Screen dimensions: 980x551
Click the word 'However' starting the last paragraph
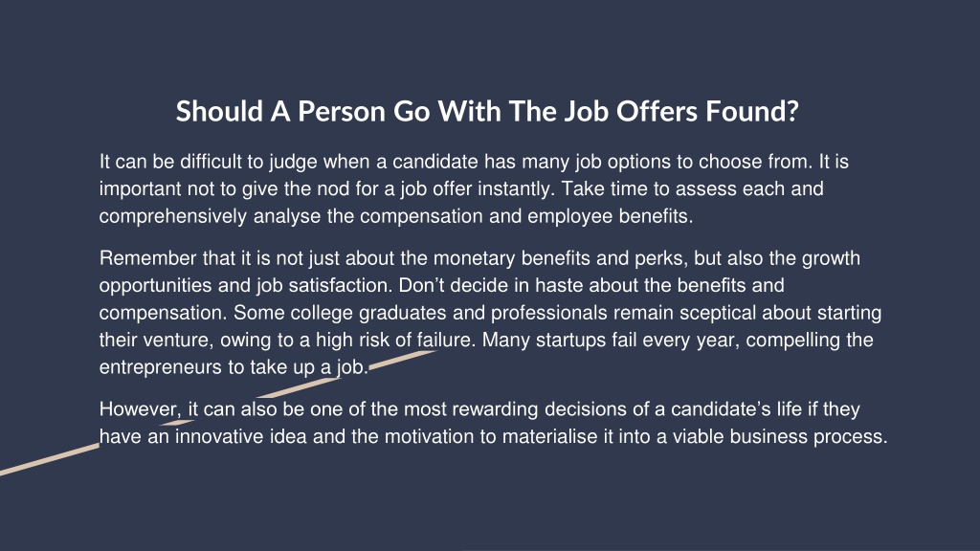coord(138,409)
